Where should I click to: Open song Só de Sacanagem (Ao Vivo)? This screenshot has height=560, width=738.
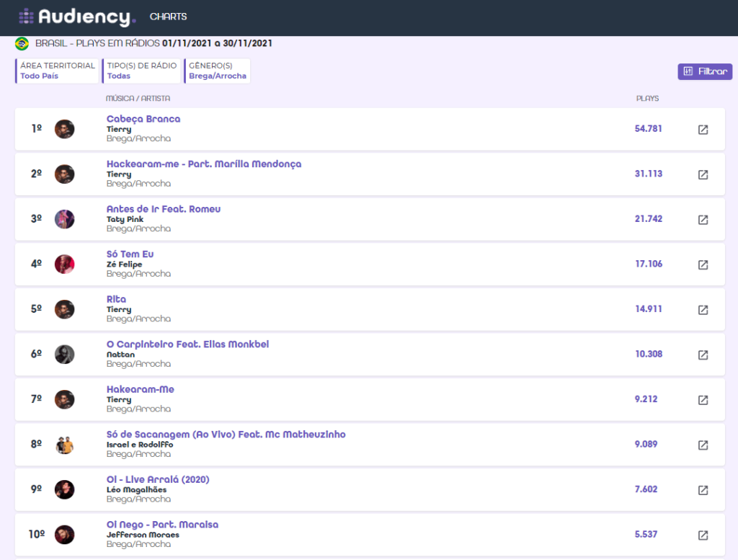[x=226, y=435]
